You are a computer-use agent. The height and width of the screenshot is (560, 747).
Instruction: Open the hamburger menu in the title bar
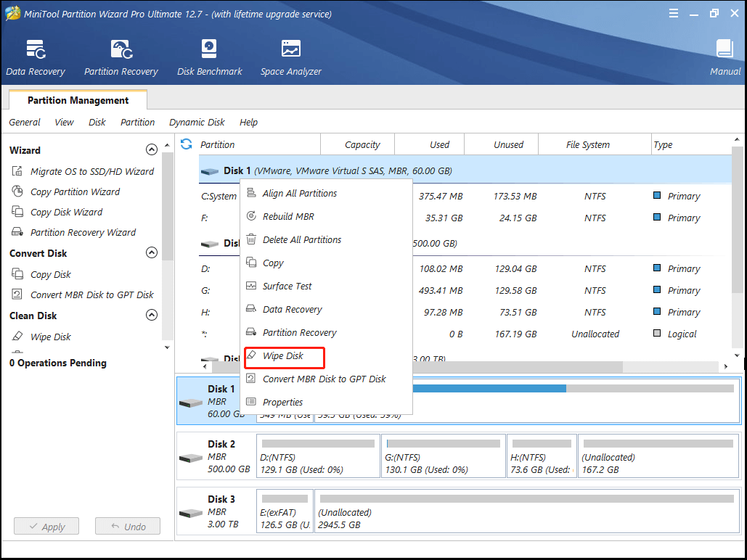click(x=674, y=12)
